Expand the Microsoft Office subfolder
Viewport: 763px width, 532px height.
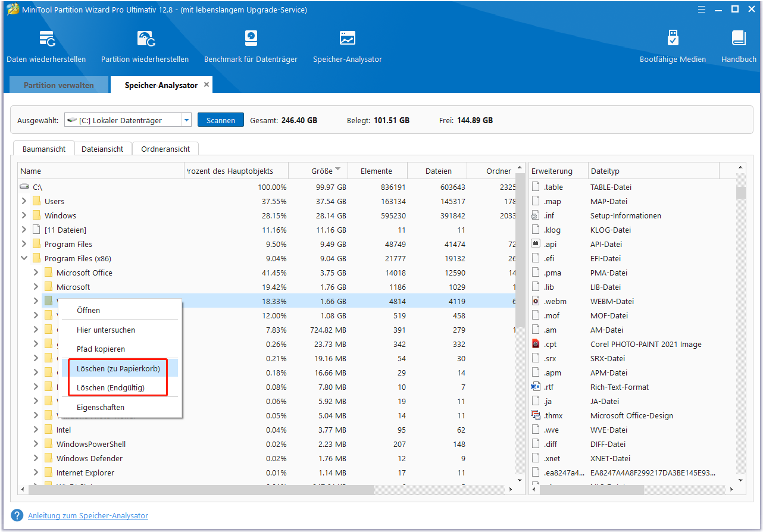coord(36,273)
